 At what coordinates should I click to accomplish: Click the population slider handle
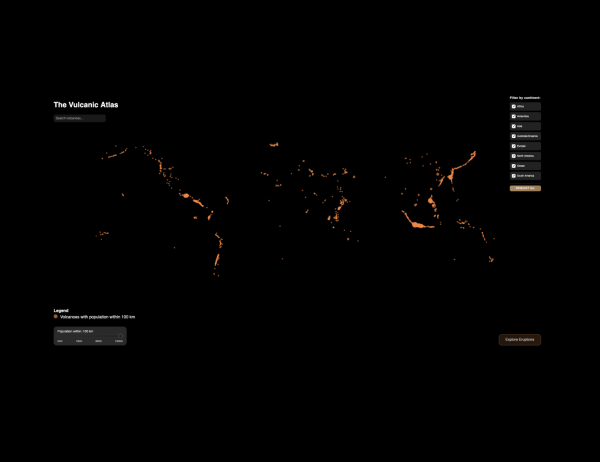(119, 335)
